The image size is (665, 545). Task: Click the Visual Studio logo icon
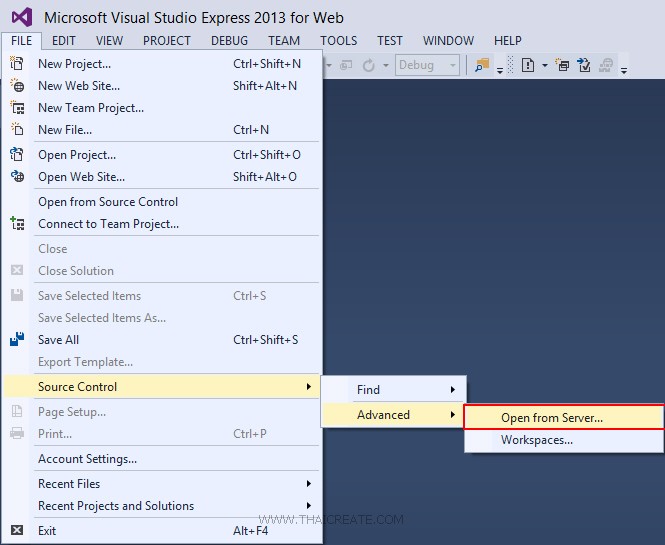click(22, 17)
